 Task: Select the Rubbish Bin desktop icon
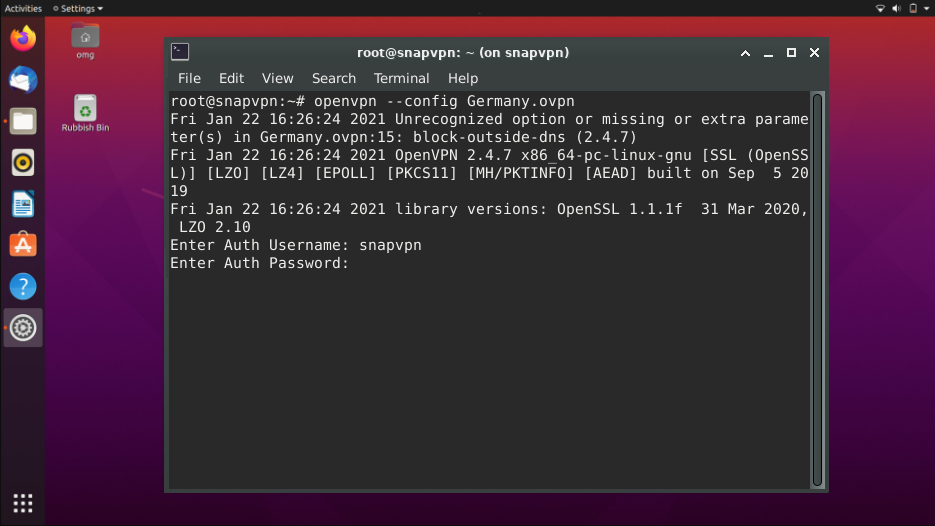85,113
